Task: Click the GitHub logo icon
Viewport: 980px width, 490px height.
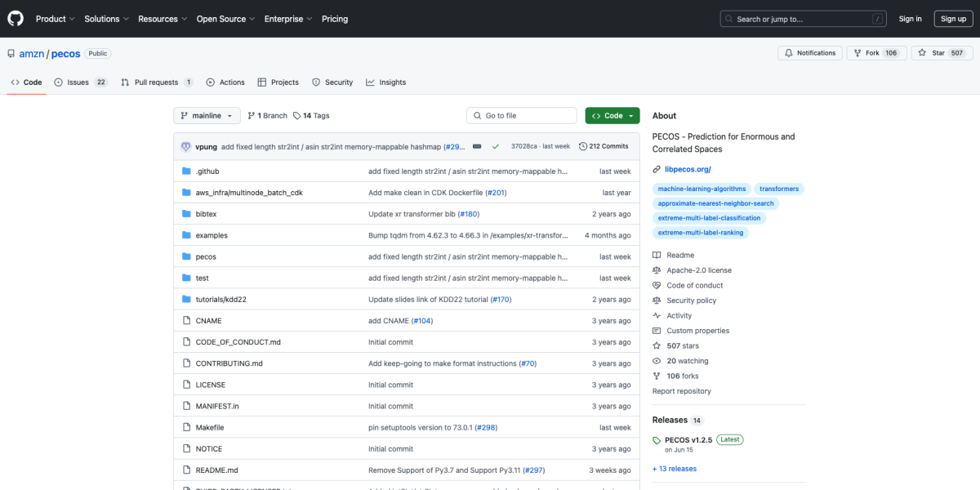Action: [16, 18]
